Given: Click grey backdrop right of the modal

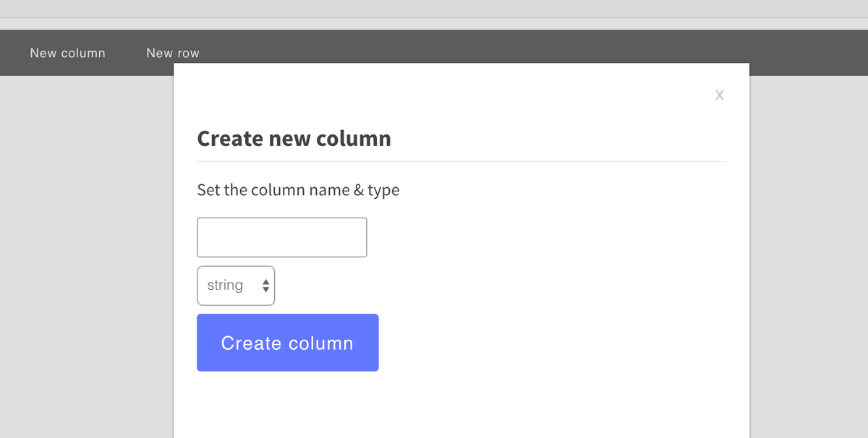Looking at the screenshot, I should 809,253.
